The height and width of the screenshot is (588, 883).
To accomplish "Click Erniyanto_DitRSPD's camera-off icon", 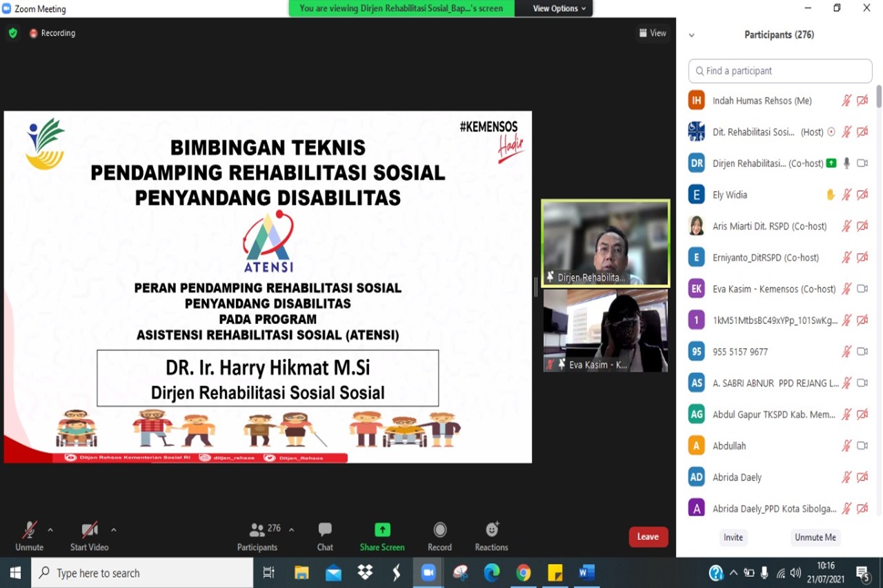I will pos(862,258).
